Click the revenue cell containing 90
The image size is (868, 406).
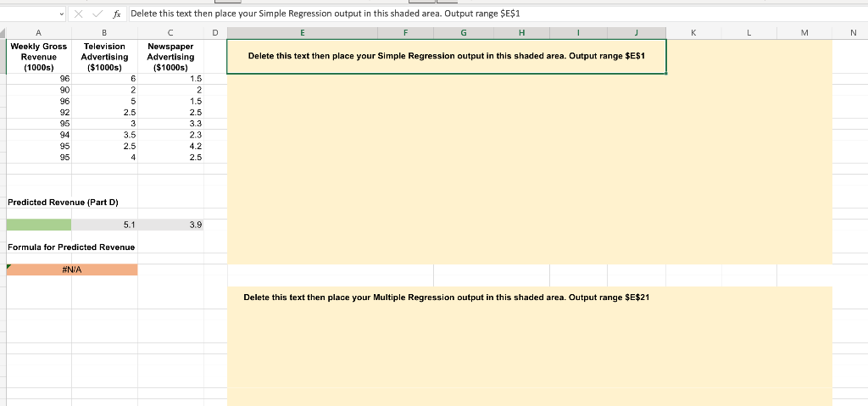pos(39,91)
